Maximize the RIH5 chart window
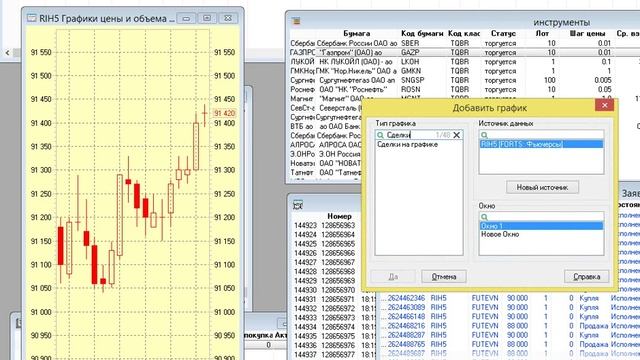This screenshot has height=360, width=640. pos(207,18)
